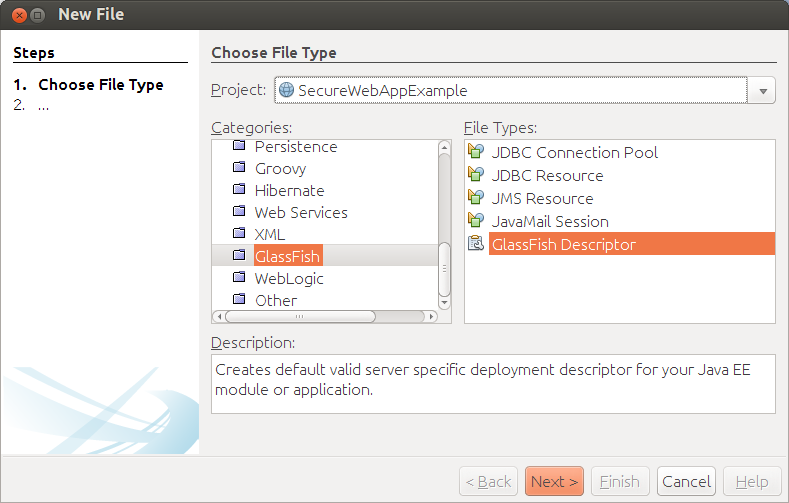Screen dimensions: 789x503
Task: Click the Cancel button
Action: (686, 481)
